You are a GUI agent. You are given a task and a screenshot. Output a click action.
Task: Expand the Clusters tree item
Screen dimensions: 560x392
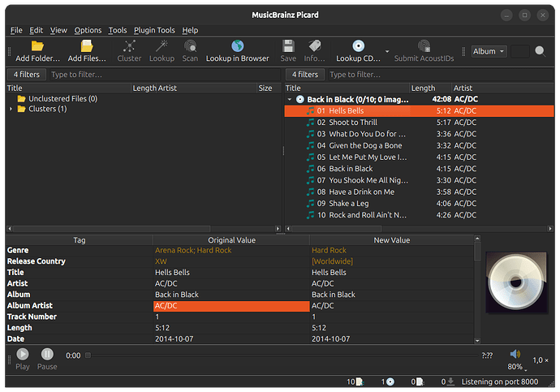11,109
